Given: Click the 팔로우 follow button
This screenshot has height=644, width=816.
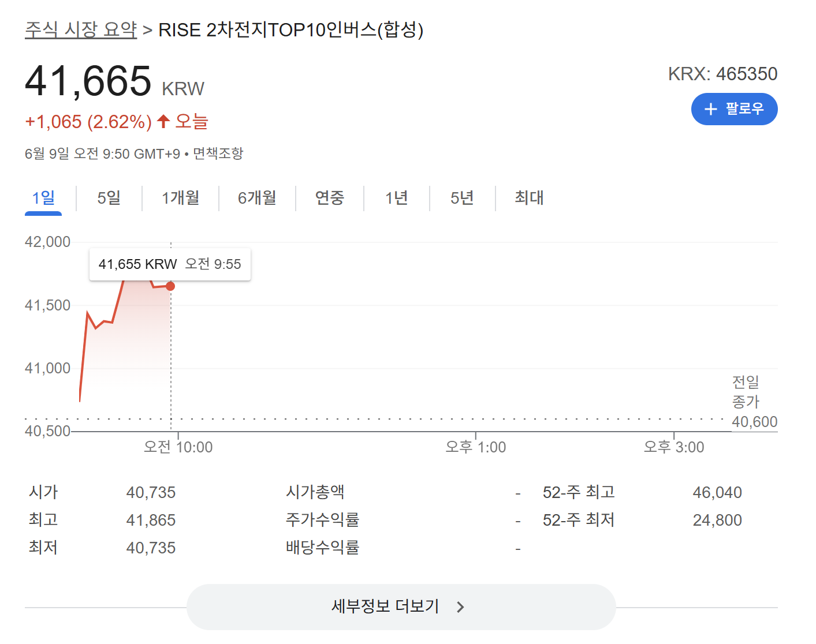Looking at the screenshot, I should [734, 109].
